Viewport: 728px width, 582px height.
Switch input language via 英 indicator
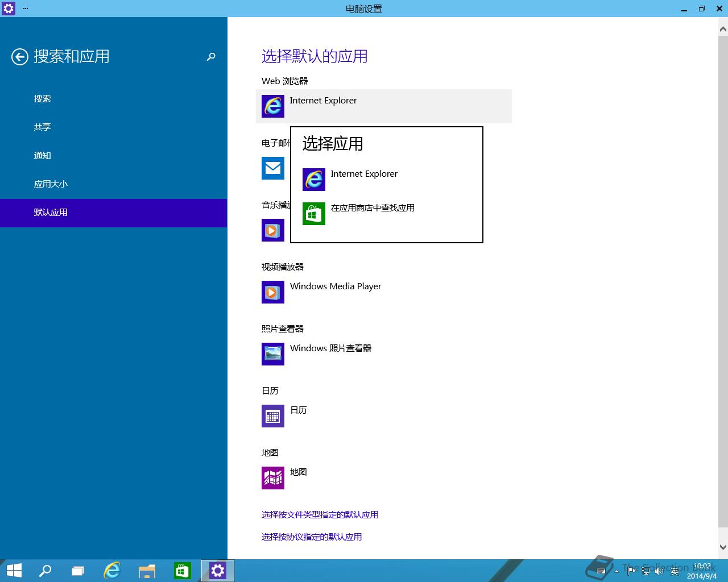pos(675,571)
